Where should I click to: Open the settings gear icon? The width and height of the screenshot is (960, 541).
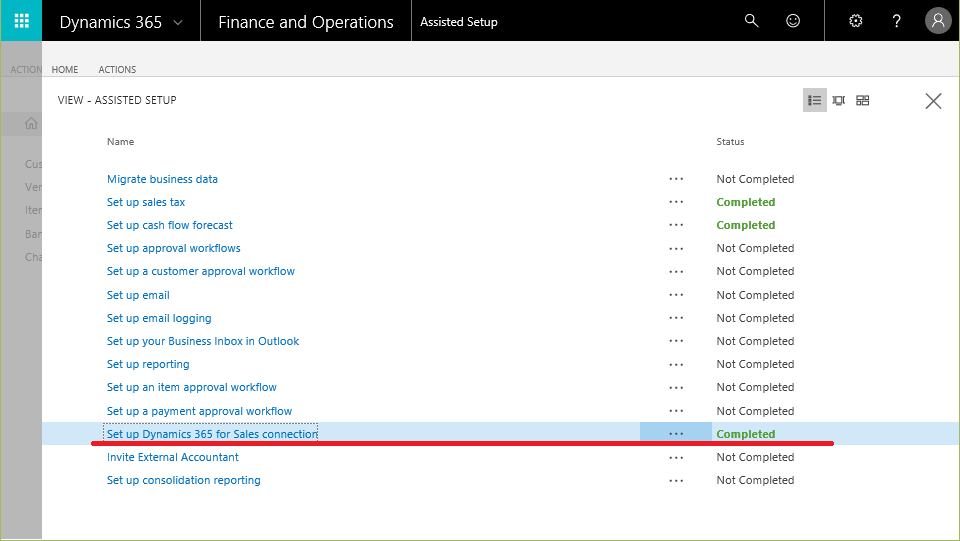point(856,21)
